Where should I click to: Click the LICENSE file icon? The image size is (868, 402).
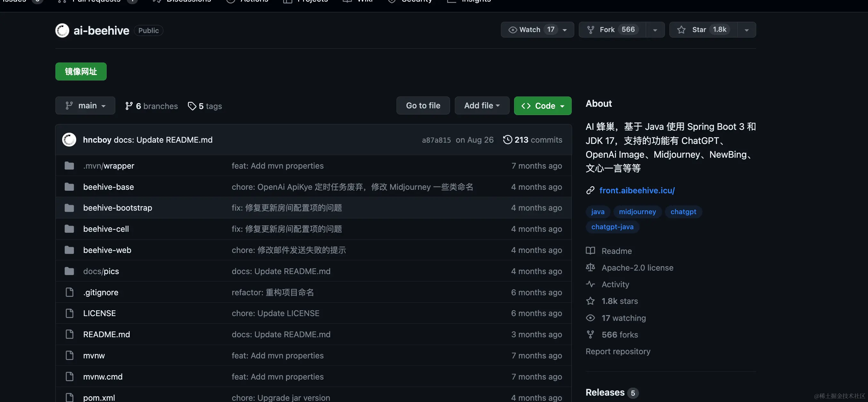pyautogui.click(x=70, y=313)
